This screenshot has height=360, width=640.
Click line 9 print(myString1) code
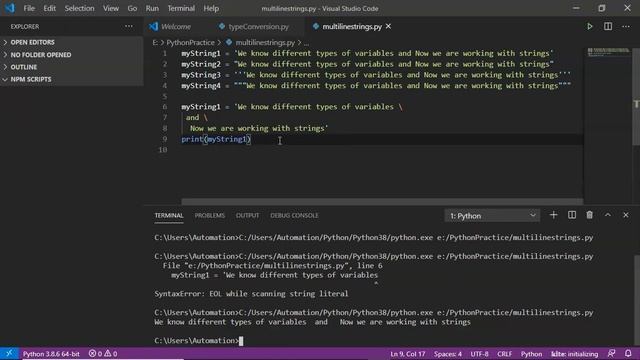click(216, 139)
